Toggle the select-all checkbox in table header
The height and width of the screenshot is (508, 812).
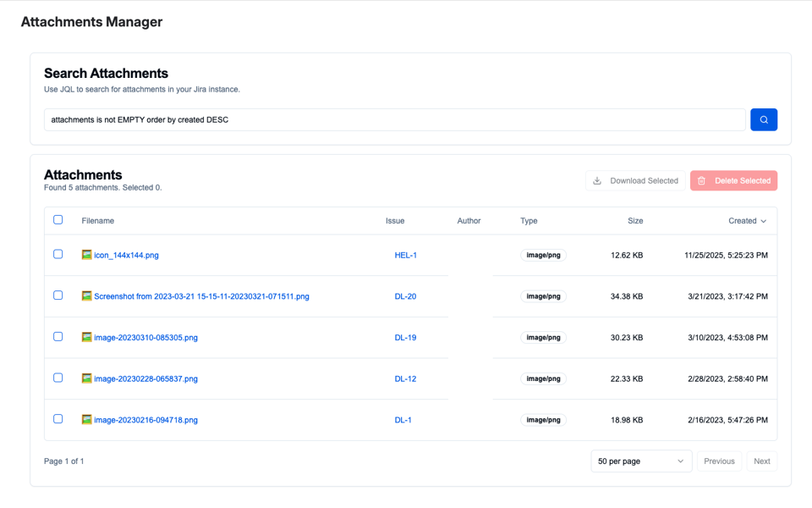(x=58, y=220)
